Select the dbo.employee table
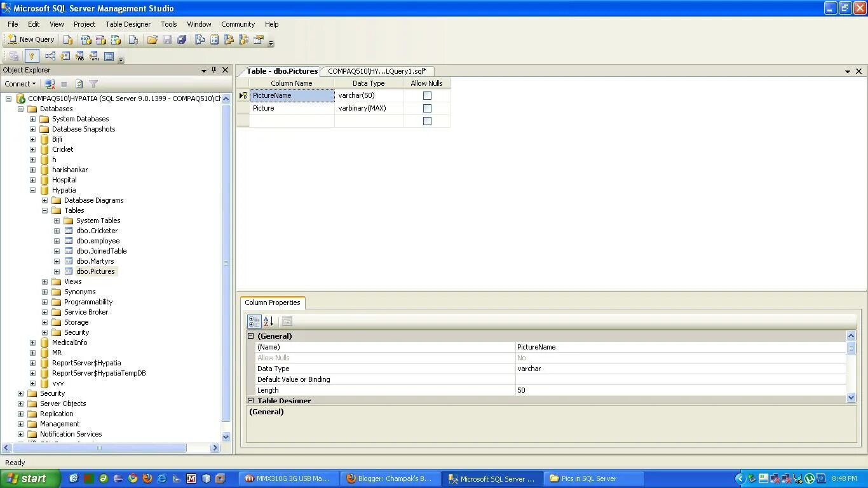Image resolution: width=868 pixels, height=488 pixels. (98, 241)
